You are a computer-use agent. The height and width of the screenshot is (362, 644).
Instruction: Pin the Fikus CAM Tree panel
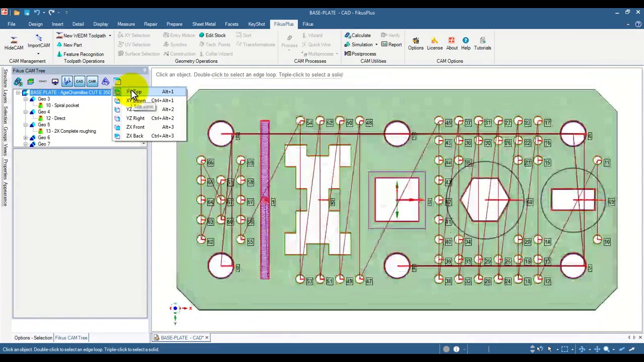pyautogui.click(x=144, y=70)
